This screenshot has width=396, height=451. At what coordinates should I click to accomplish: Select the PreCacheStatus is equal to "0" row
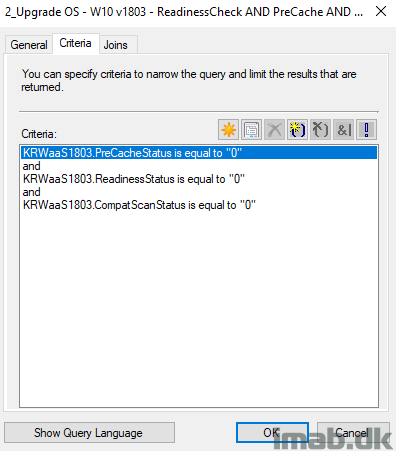tap(199, 153)
